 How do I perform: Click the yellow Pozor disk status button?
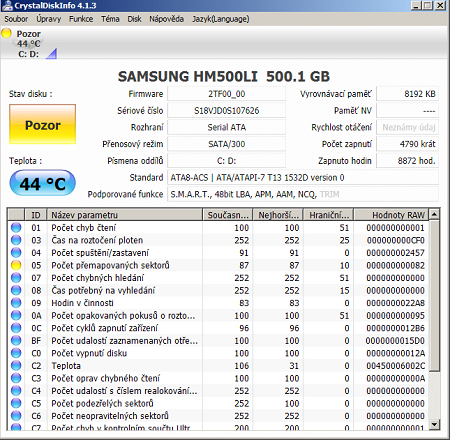pos(42,124)
